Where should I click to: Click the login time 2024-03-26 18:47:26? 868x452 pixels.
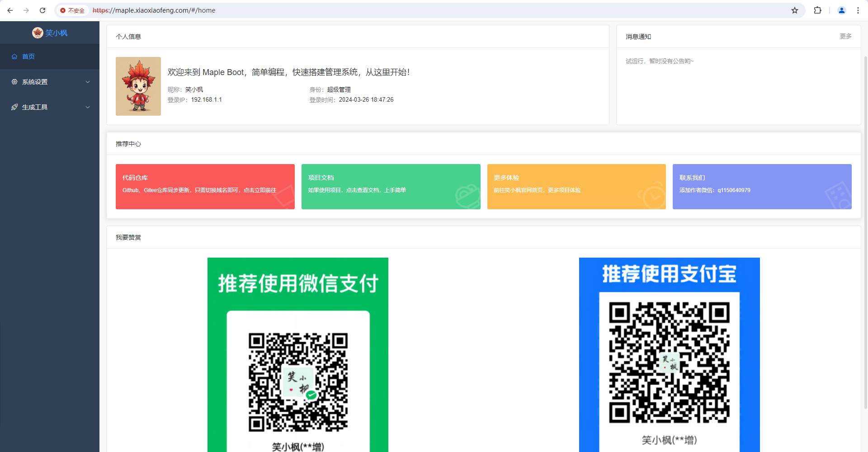click(x=366, y=100)
